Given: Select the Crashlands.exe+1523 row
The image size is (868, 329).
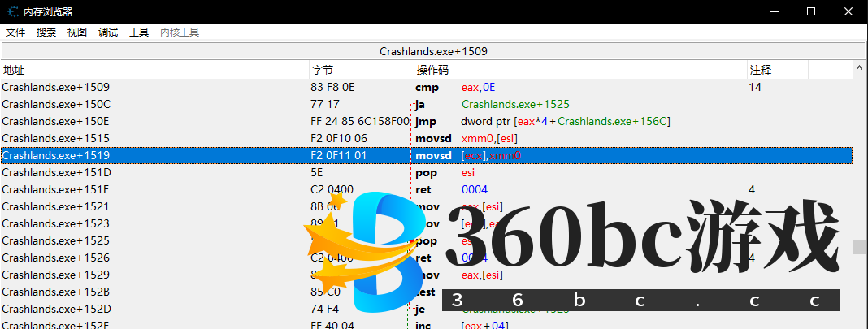Looking at the screenshot, I should [x=426, y=224].
